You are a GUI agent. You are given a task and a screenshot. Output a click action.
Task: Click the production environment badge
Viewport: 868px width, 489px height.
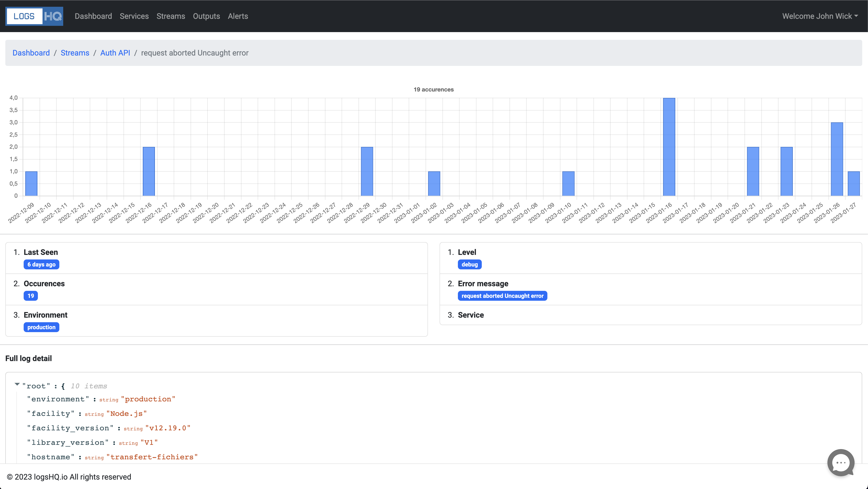[x=41, y=327]
